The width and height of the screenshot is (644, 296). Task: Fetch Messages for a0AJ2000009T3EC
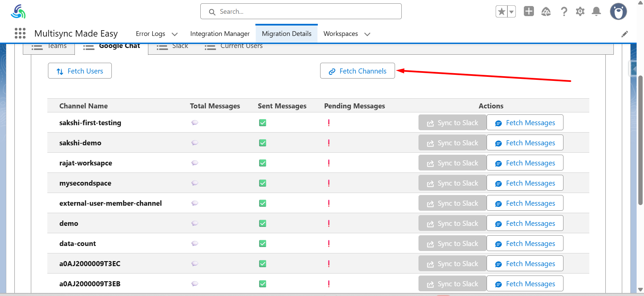click(x=525, y=263)
